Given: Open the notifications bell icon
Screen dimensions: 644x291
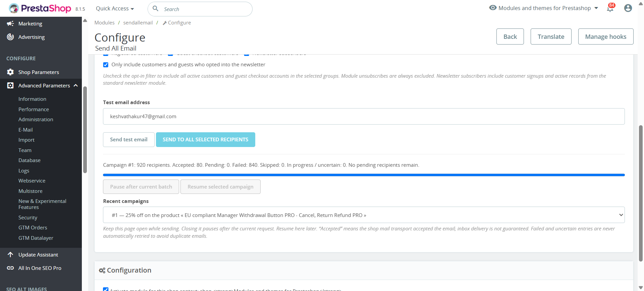Looking at the screenshot, I should click(610, 9).
